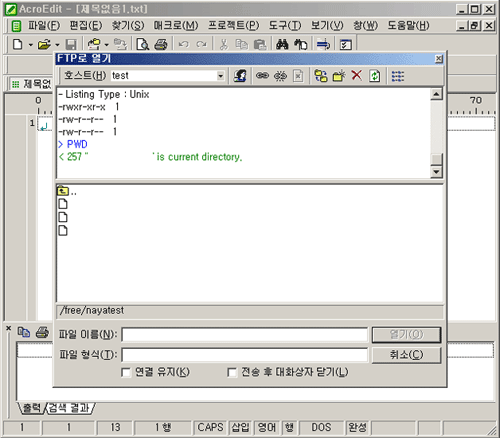Open the 창(W) menu

[x=365, y=25]
